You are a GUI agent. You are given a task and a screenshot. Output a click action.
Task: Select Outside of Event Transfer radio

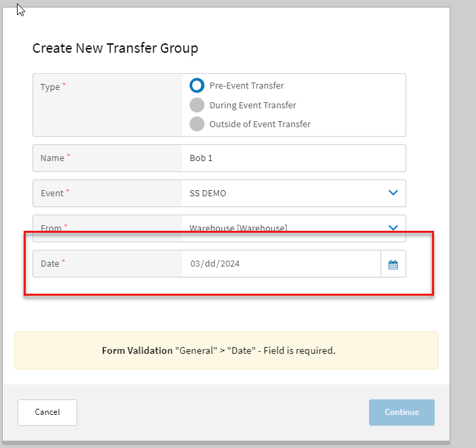[197, 124]
